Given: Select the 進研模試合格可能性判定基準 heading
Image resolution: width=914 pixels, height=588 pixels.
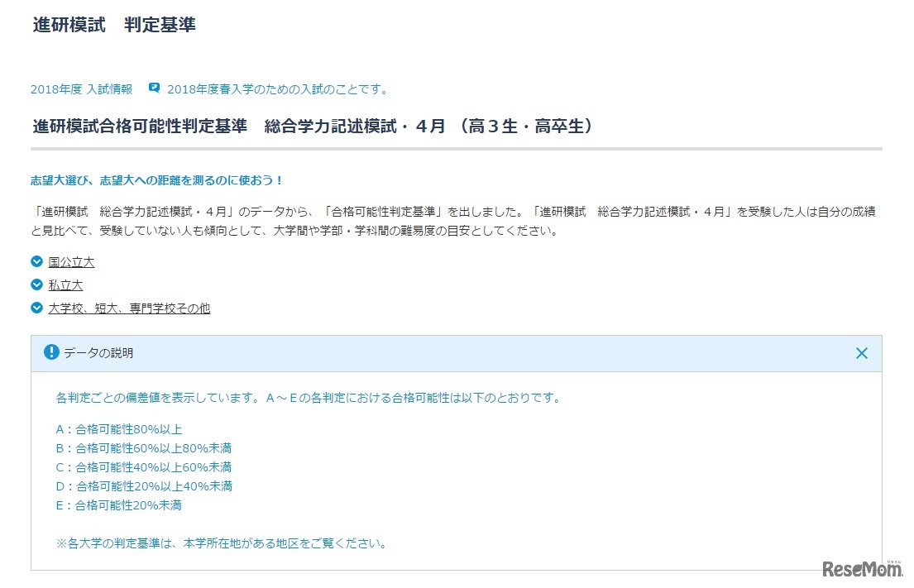Looking at the screenshot, I should pos(313,127).
